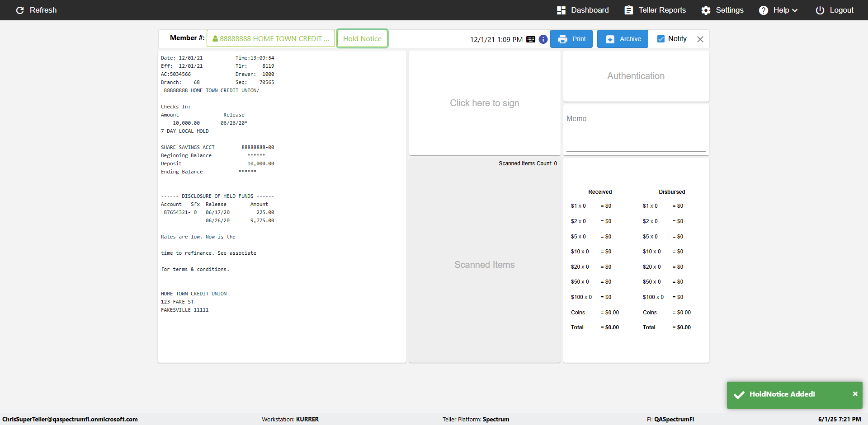868x425 pixels.
Task: Click the Help question mark icon
Action: [763, 10]
